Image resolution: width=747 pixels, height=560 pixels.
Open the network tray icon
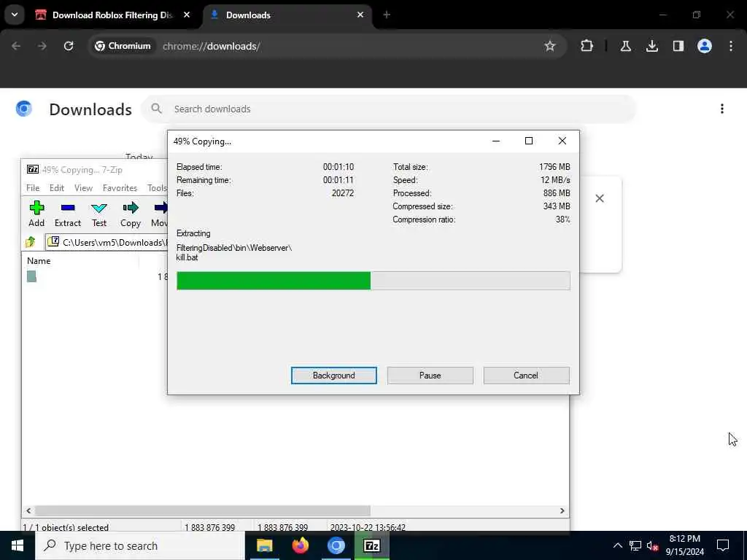[x=635, y=545]
